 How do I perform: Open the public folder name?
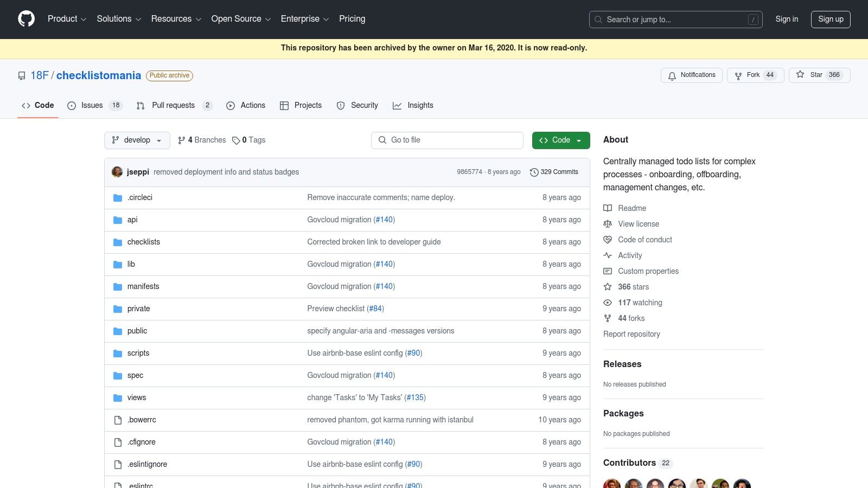(137, 331)
